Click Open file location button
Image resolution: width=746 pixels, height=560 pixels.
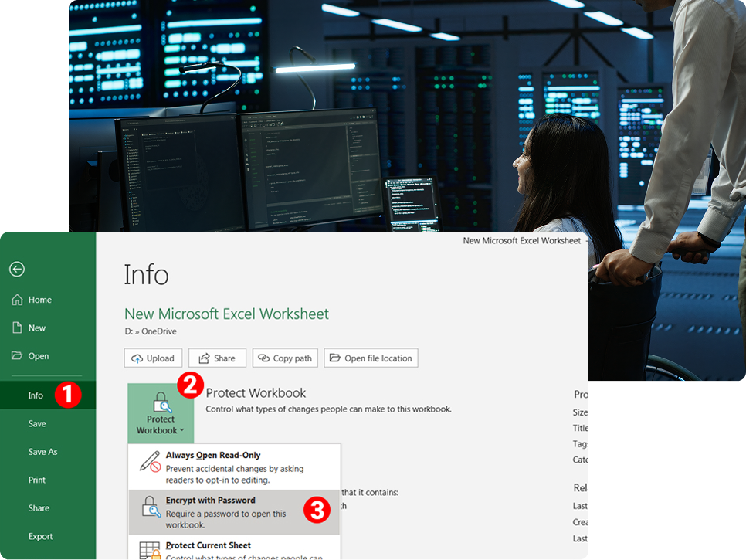(371, 358)
